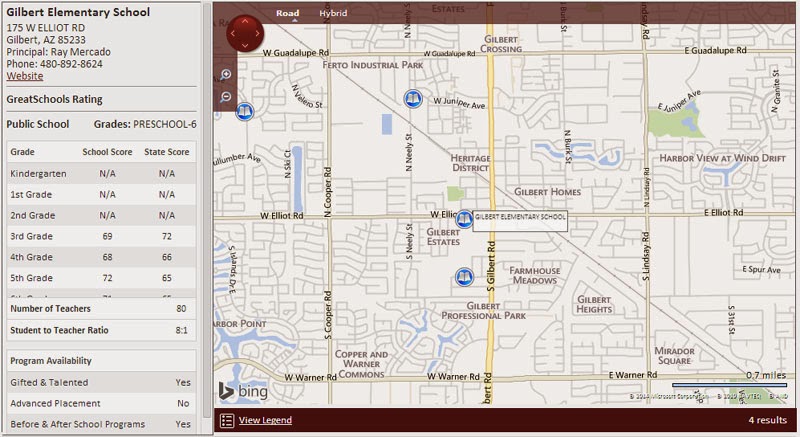
Task: Select the 5th Grade row
Action: pos(102,278)
